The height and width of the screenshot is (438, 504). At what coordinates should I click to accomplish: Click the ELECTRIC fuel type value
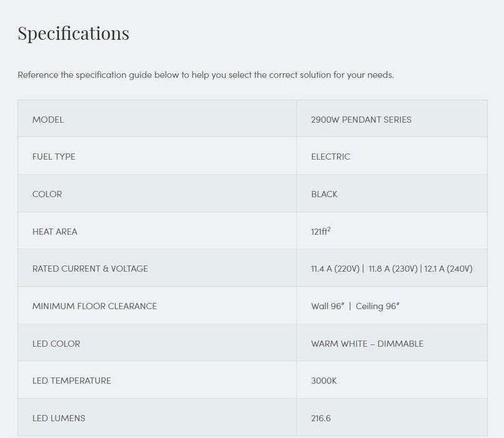point(330,156)
